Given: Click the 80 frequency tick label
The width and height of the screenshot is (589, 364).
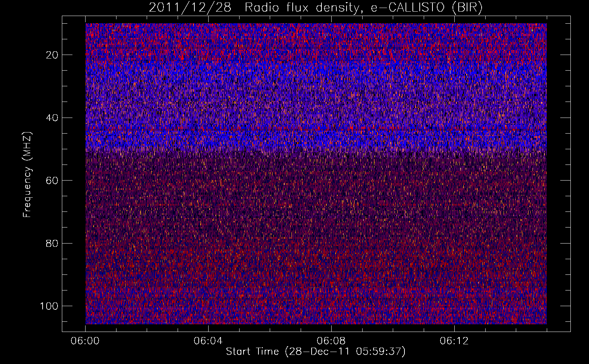Looking at the screenshot, I should pyautogui.click(x=52, y=243).
